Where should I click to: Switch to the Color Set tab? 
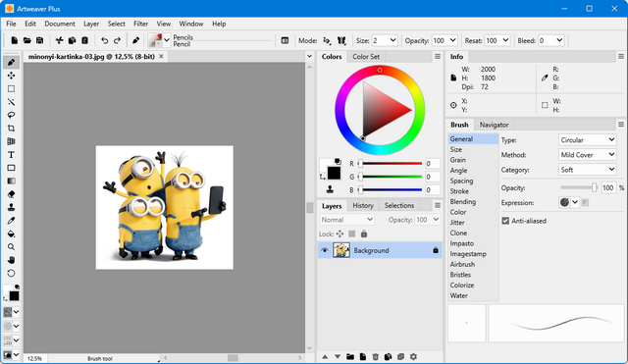tap(366, 57)
